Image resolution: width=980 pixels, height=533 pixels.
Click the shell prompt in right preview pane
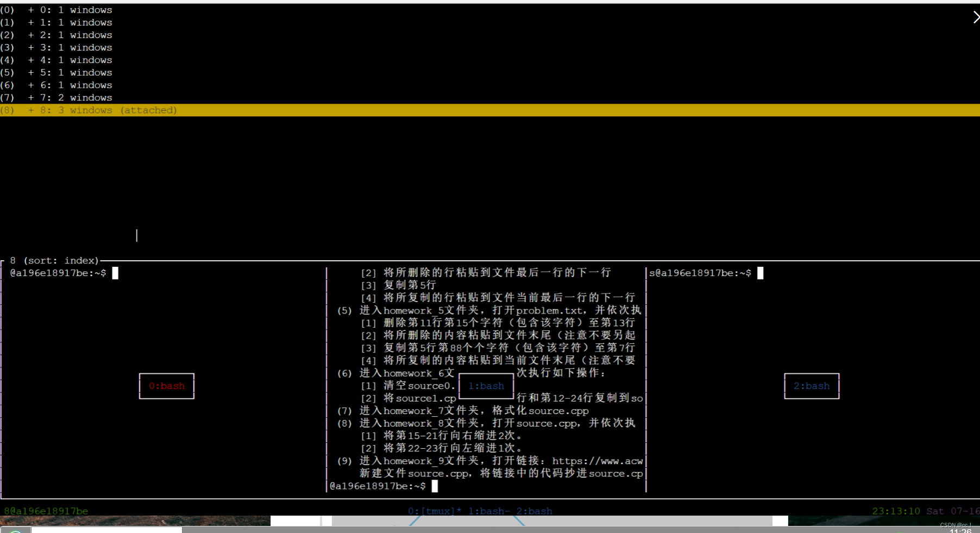[700, 273]
